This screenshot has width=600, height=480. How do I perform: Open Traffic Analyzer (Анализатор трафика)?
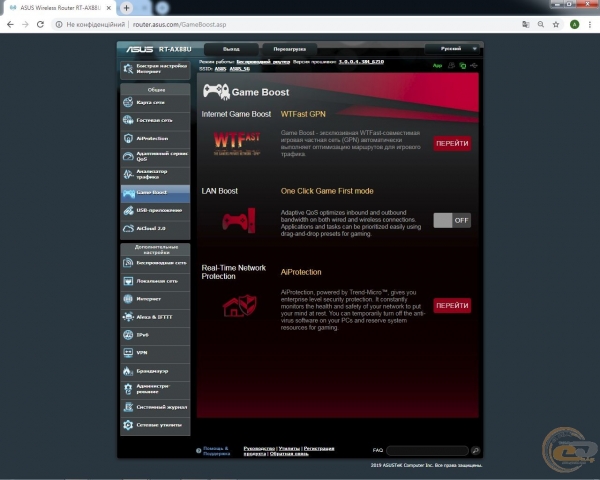(155, 175)
